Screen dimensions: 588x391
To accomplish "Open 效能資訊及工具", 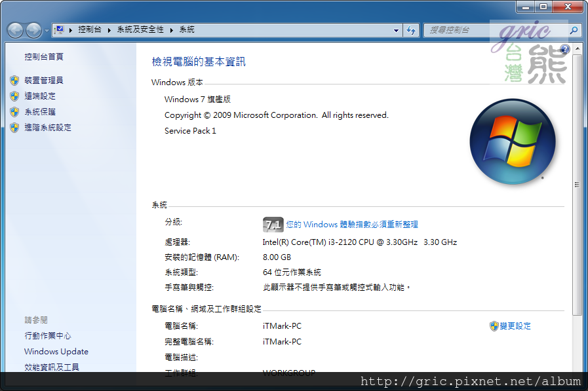I will pyautogui.click(x=52, y=367).
